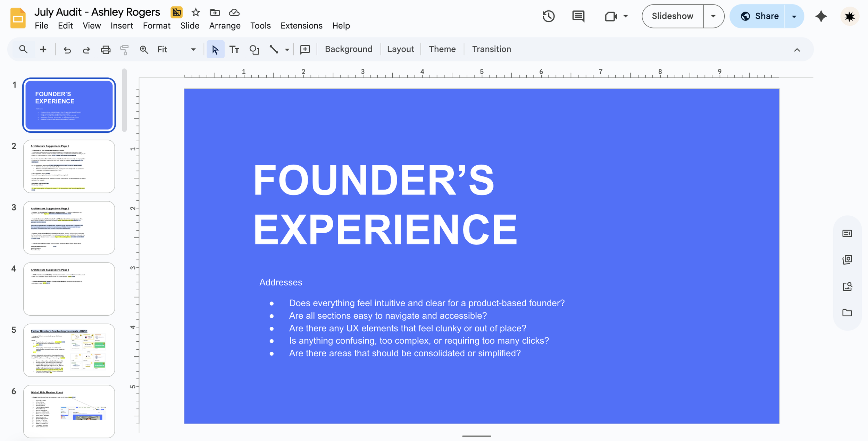Viewport: 868px width, 441px height.
Task: Collapse the toolbar with chevron arrow
Action: pyautogui.click(x=797, y=50)
